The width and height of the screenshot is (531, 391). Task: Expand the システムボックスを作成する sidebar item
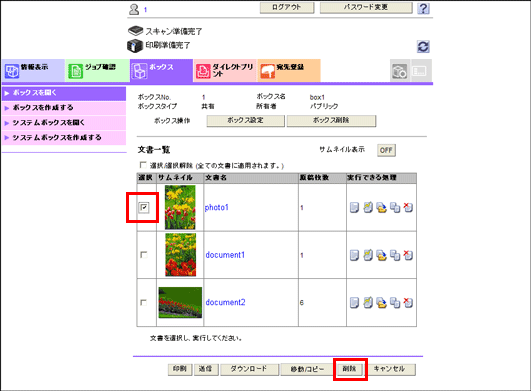[x=64, y=137]
